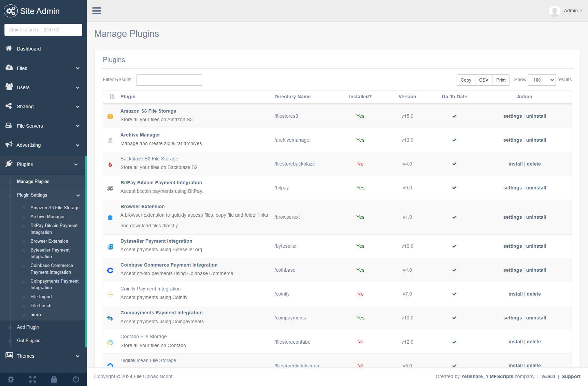The width and height of the screenshot is (588, 386).
Task: Focus the Filter Results input field
Action: (x=169, y=80)
